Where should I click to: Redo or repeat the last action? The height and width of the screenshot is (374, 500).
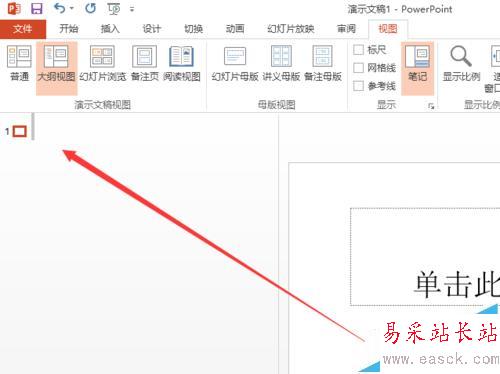pyautogui.click(x=90, y=8)
